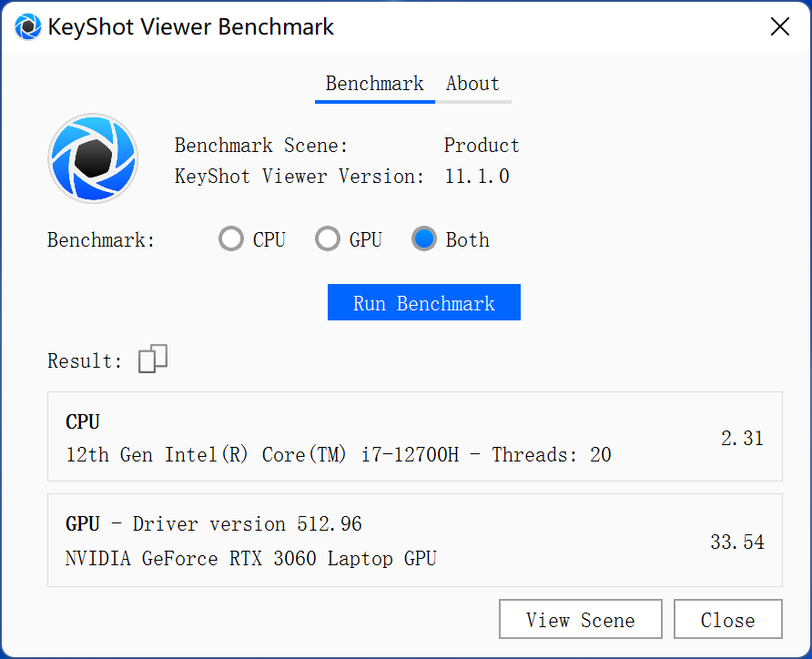
Task: Click the GPU result panel
Action: point(415,541)
